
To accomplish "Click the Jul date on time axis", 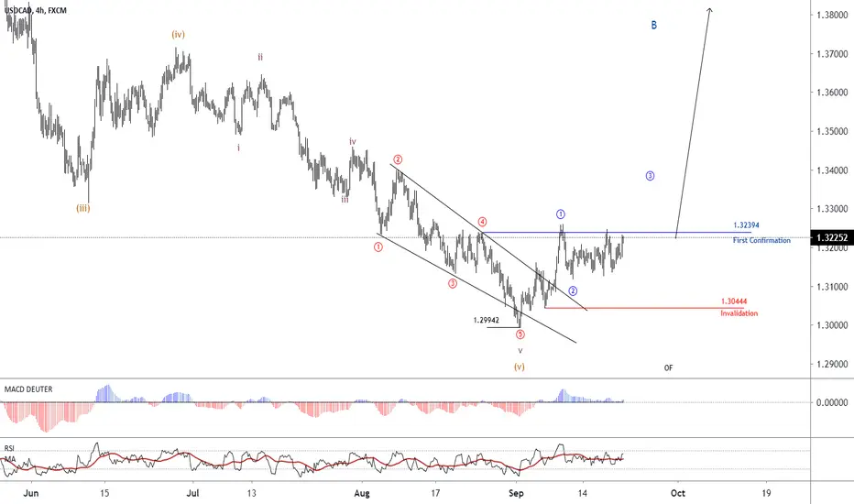I will point(192,493).
